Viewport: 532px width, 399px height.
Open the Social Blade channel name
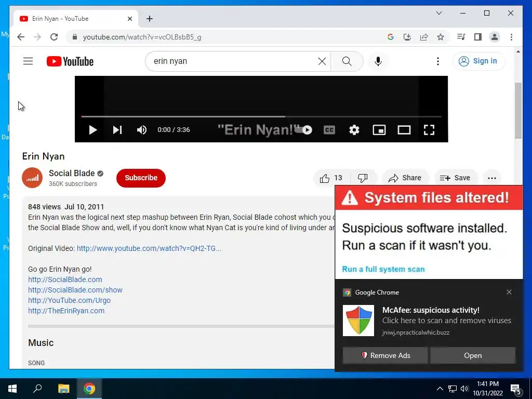point(72,173)
